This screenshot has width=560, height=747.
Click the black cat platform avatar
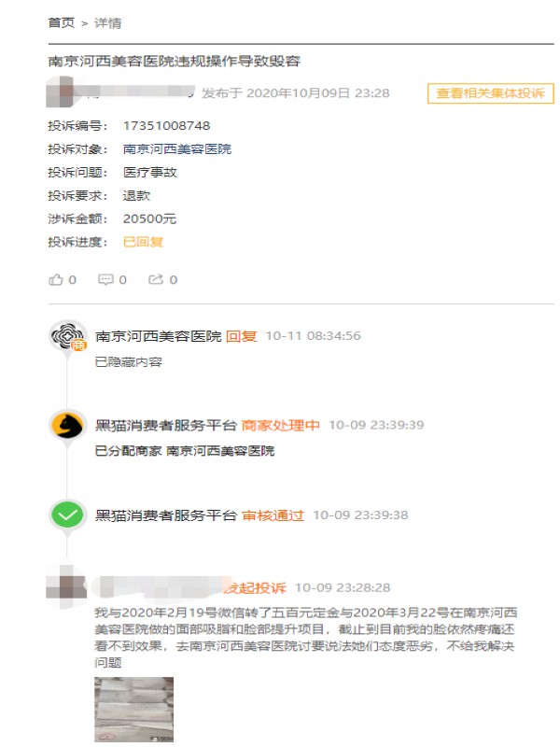67,425
